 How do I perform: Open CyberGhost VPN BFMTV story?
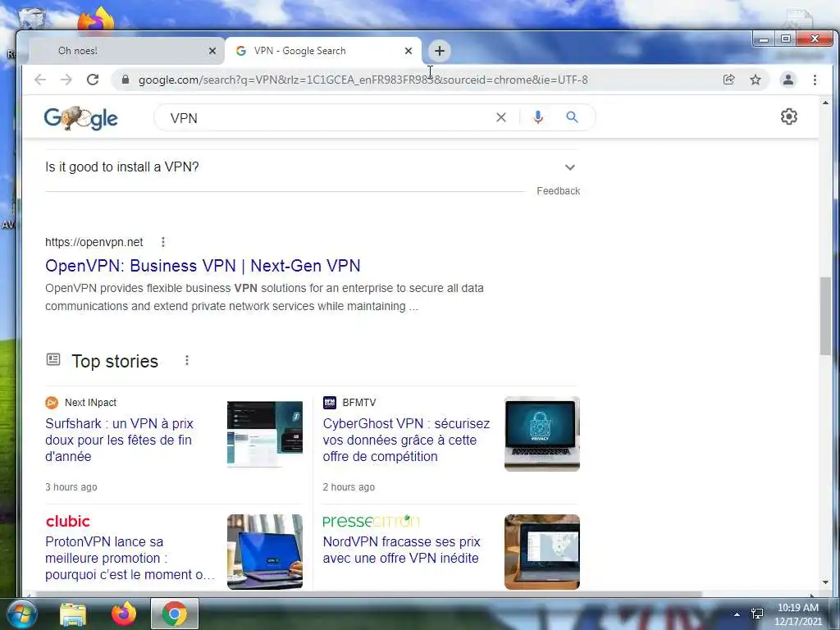(x=406, y=440)
